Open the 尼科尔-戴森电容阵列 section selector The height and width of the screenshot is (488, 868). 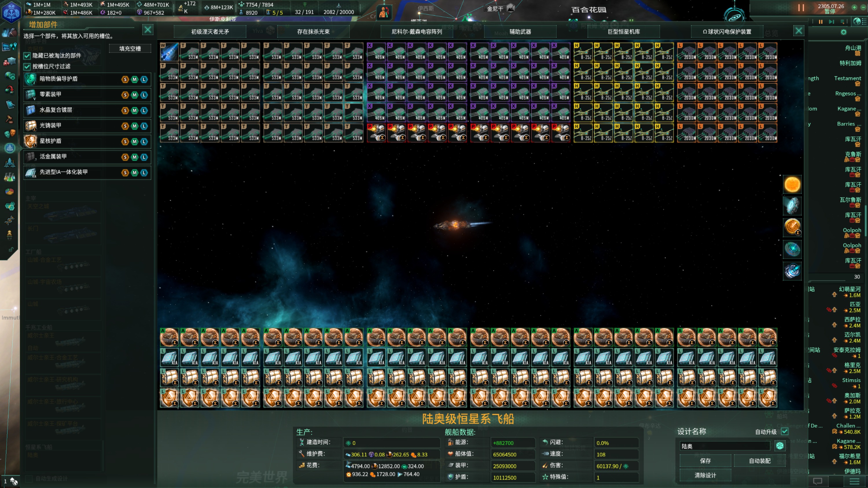417,31
